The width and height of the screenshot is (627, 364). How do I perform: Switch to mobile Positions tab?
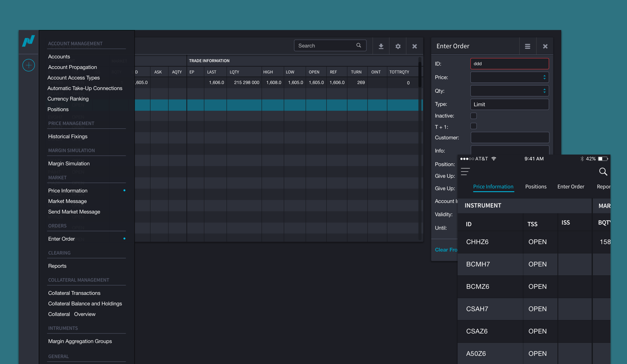[x=536, y=186]
